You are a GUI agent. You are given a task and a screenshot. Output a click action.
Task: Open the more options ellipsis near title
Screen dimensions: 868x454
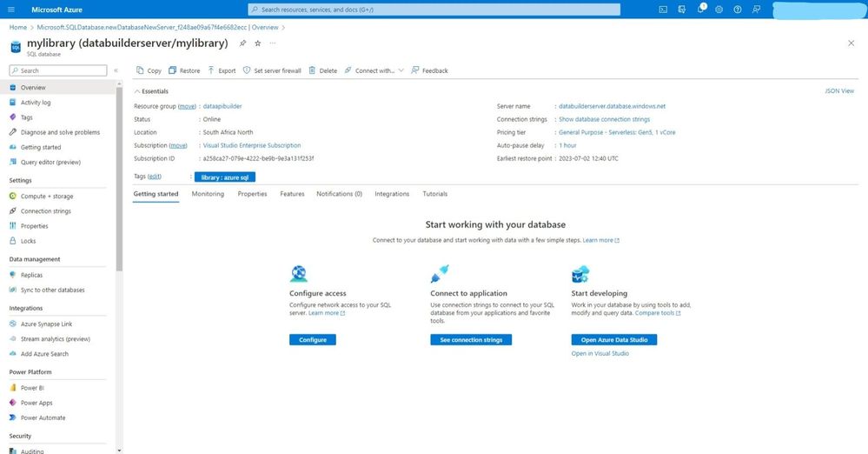[272, 43]
